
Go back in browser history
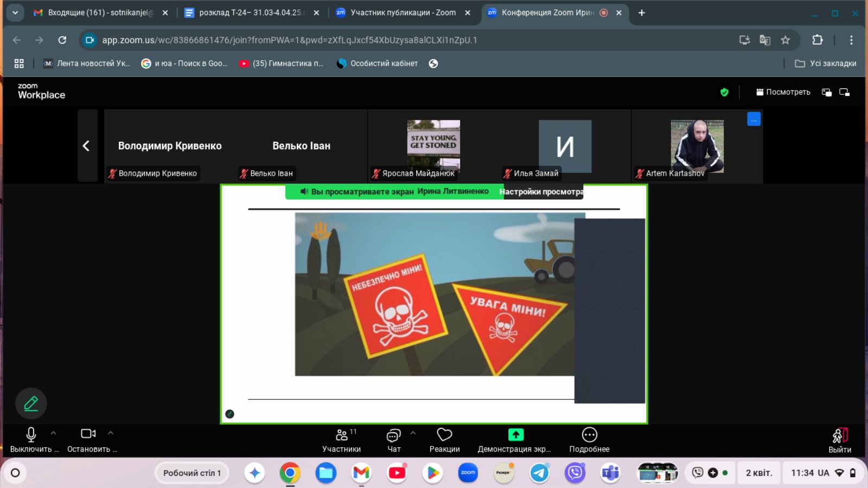(17, 40)
